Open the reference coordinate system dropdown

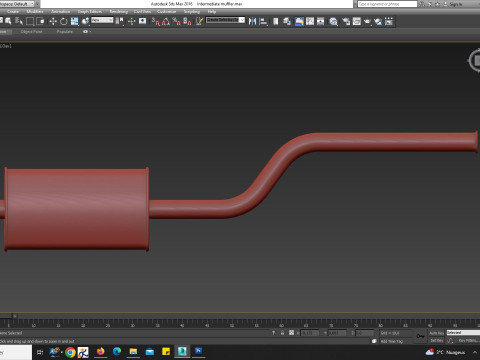point(102,20)
